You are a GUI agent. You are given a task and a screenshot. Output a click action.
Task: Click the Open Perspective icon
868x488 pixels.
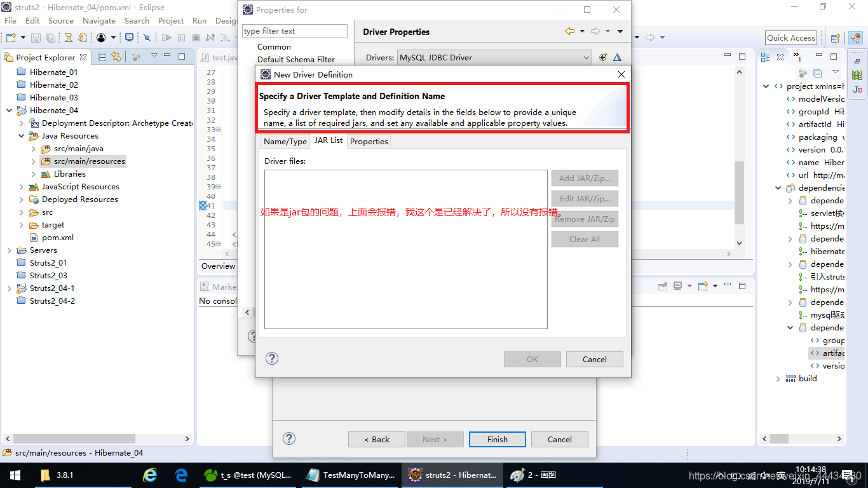click(836, 38)
